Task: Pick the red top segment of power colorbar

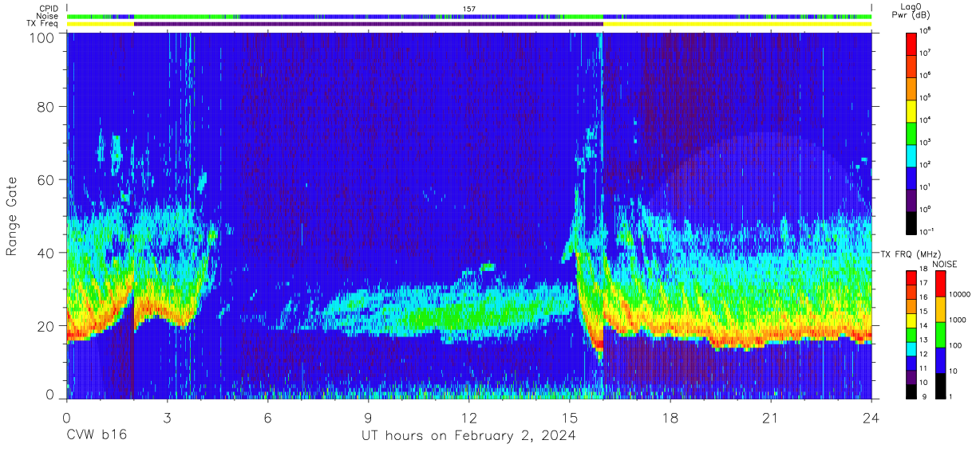Action: pos(912,43)
